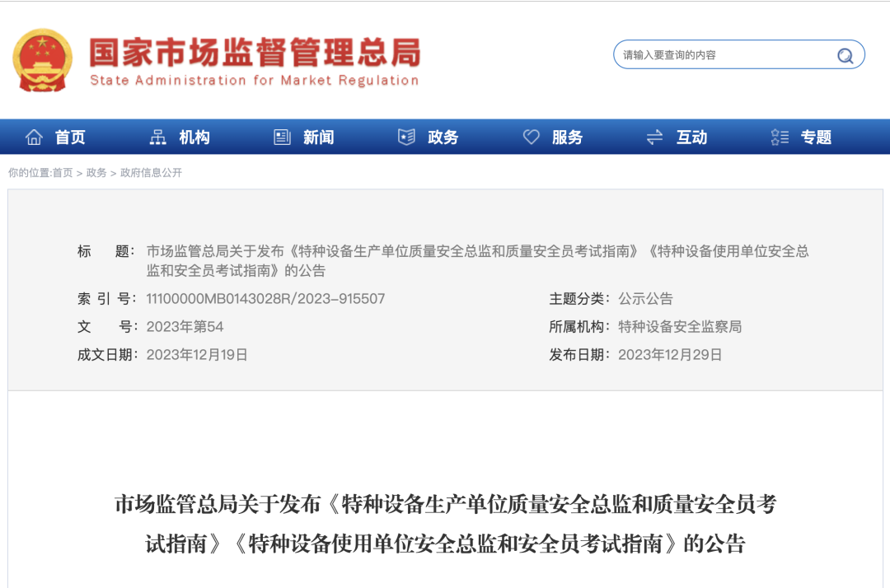Image resolution: width=890 pixels, height=588 pixels.
Task: Open the 服务 navigation menu item
Action: pyautogui.click(x=567, y=138)
